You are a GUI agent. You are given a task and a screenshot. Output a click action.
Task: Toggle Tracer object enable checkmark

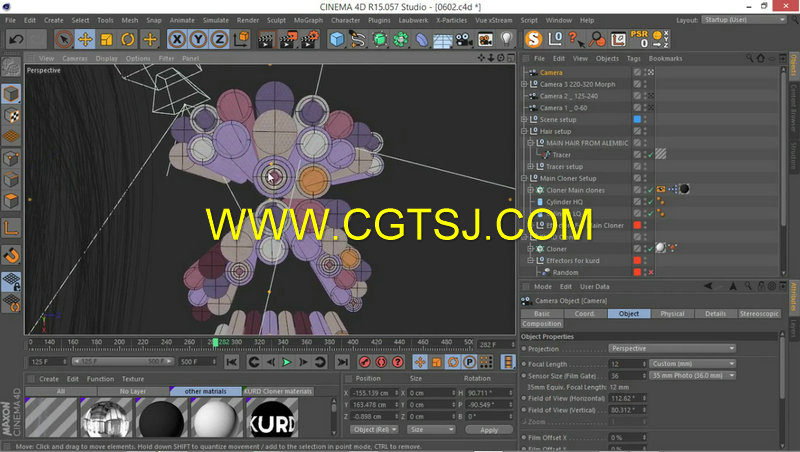click(651, 155)
